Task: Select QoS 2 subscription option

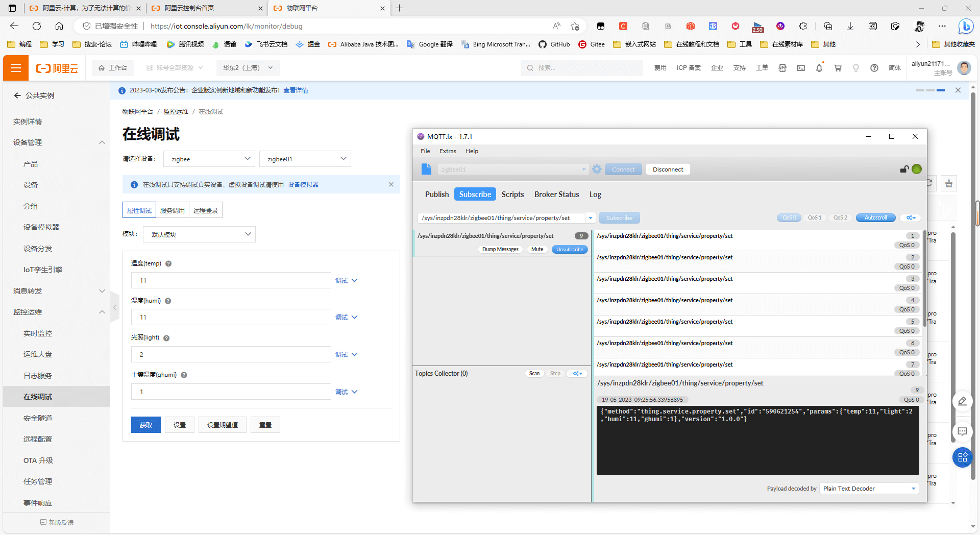Action: (840, 218)
